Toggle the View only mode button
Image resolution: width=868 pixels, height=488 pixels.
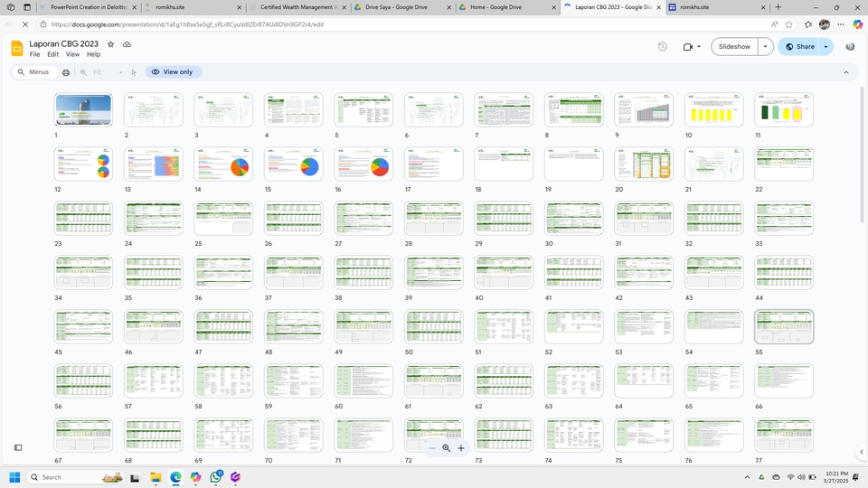(174, 72)
